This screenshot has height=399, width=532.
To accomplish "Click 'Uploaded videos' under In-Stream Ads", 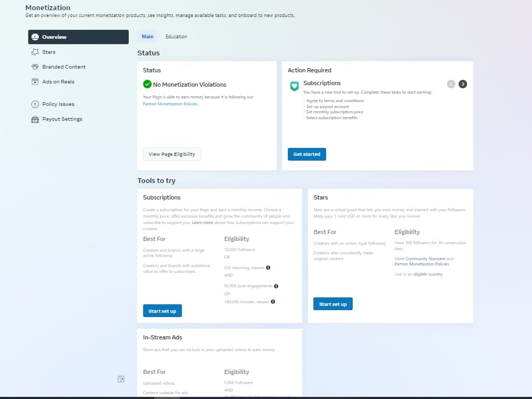I will [x=159, y=384].
